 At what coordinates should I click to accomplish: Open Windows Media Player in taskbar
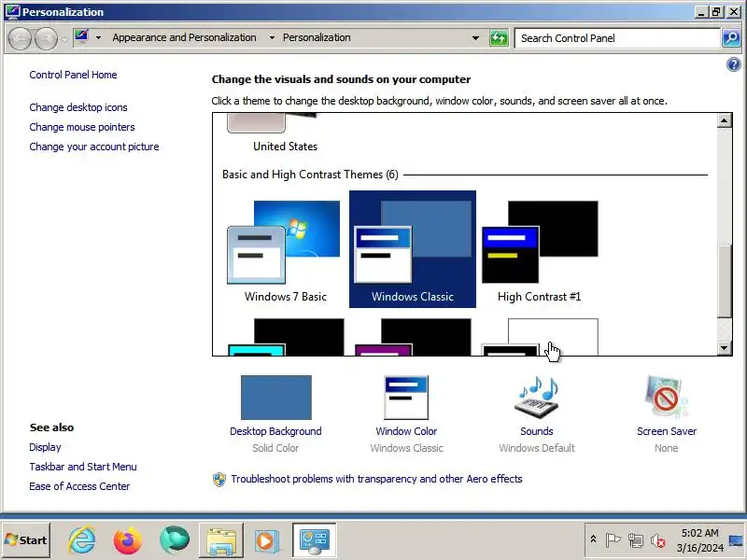click(265, 540)
